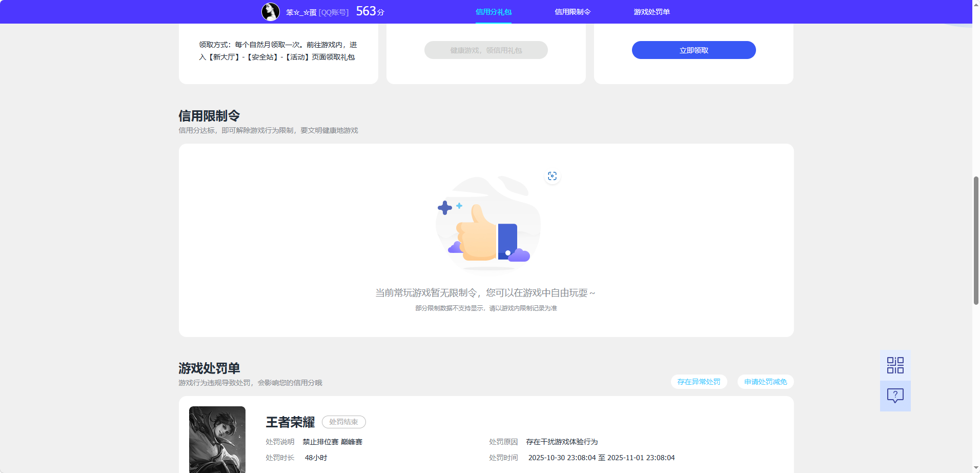Switch to 游戏处罚单 tab

651,12
